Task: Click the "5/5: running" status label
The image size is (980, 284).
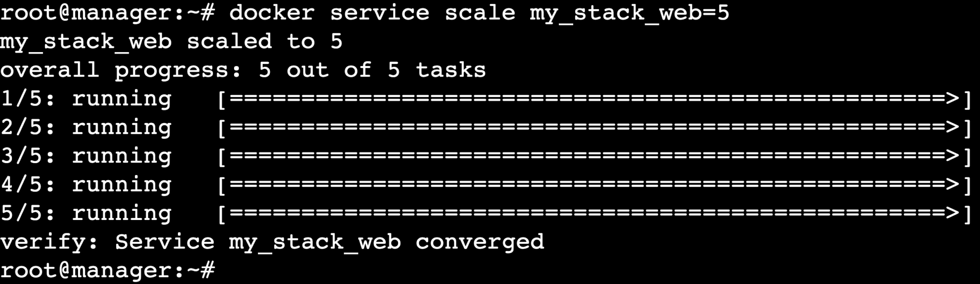Action: pos(86,214)
